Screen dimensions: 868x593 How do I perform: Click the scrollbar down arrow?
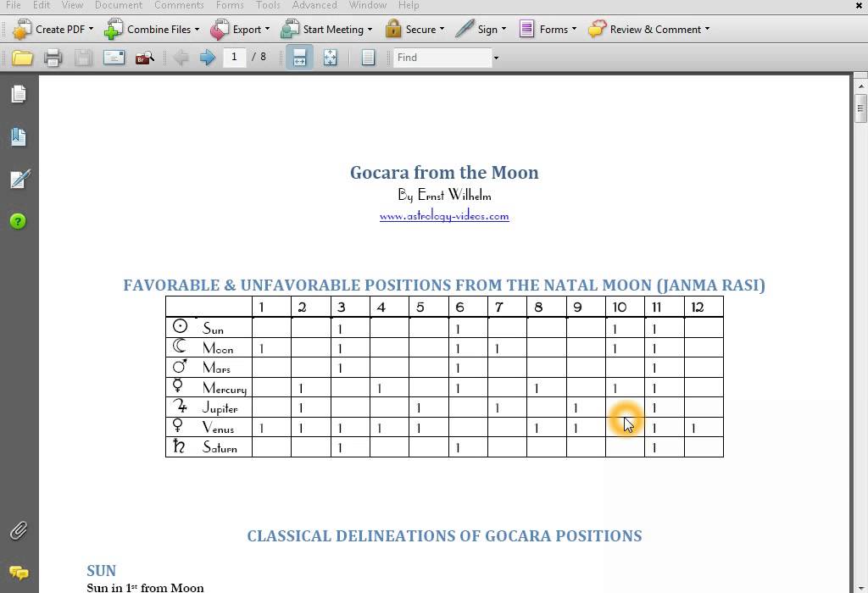point(860,587)
